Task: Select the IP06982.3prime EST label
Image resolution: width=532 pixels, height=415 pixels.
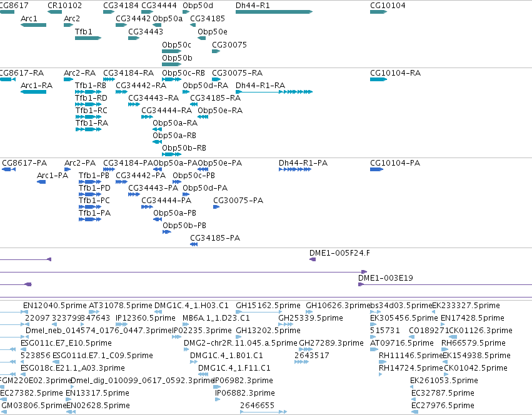Action: tap(244, 381)
